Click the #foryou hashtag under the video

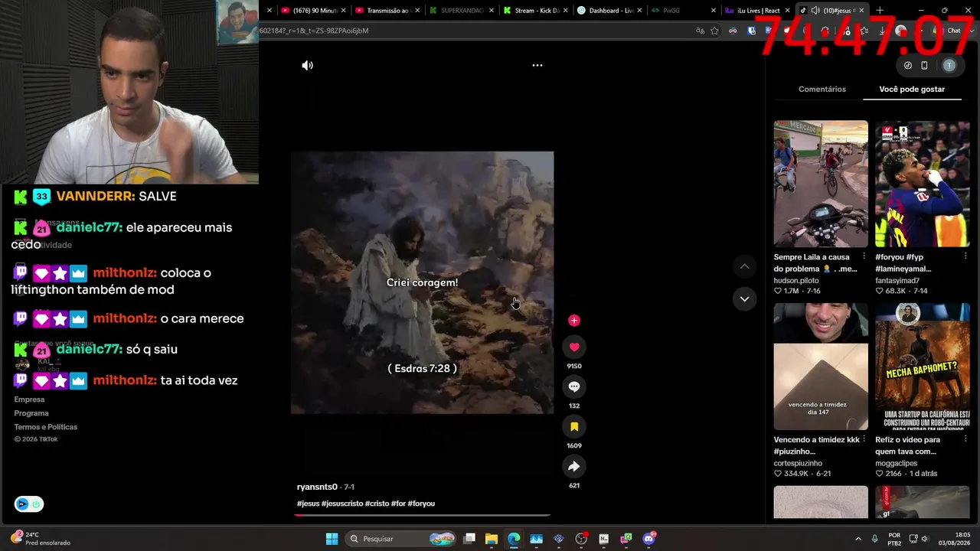tap(421, 504)
